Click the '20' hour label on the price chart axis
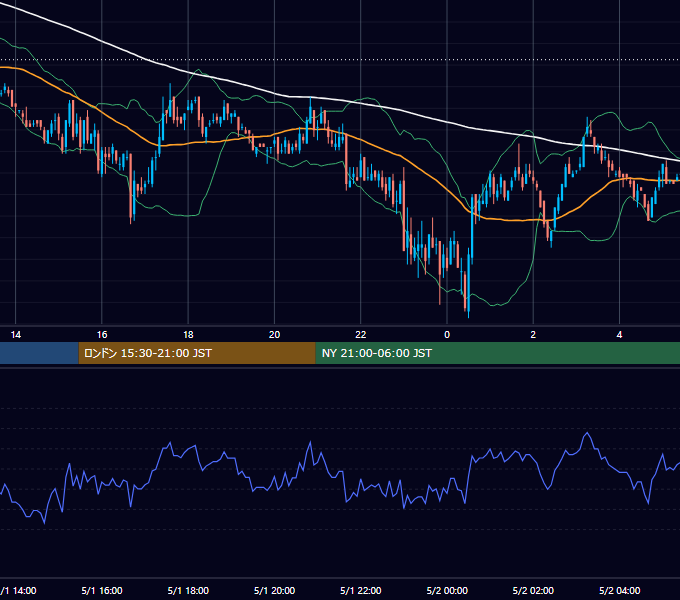Viewport: 680px width, 600px height. [275, 335]
